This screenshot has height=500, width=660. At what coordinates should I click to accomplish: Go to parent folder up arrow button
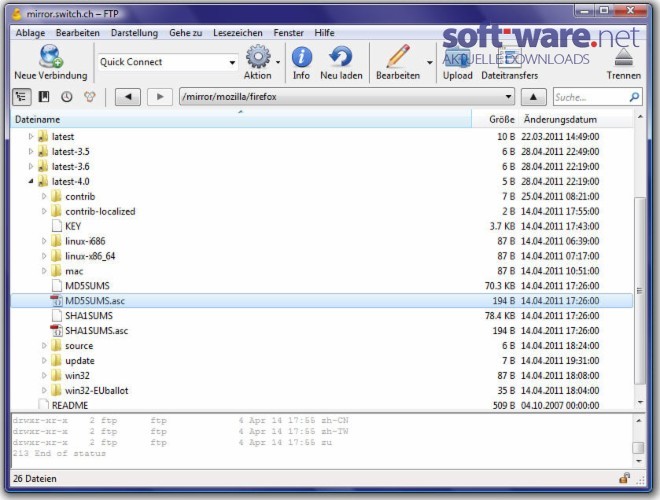pos(533,97)
